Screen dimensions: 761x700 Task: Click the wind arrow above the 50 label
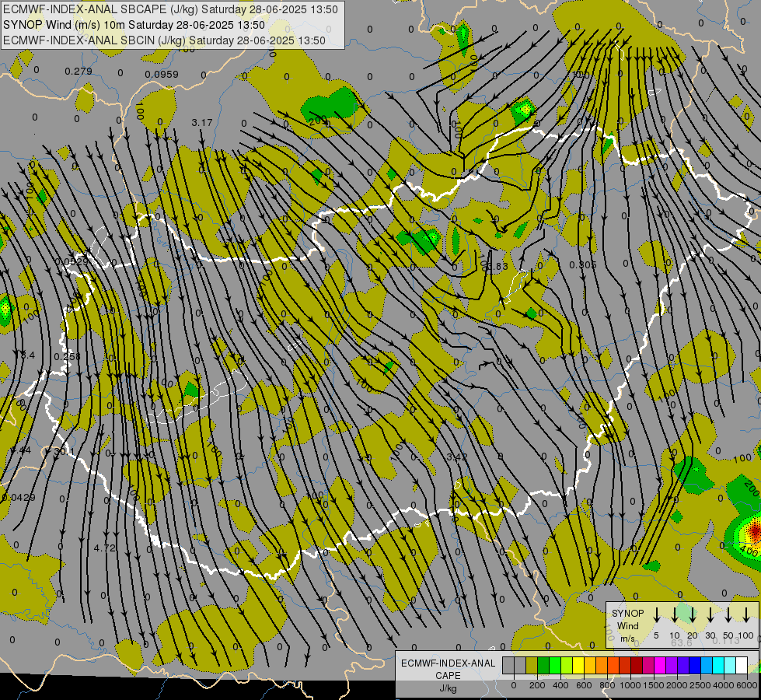click(x=728, y=614)
